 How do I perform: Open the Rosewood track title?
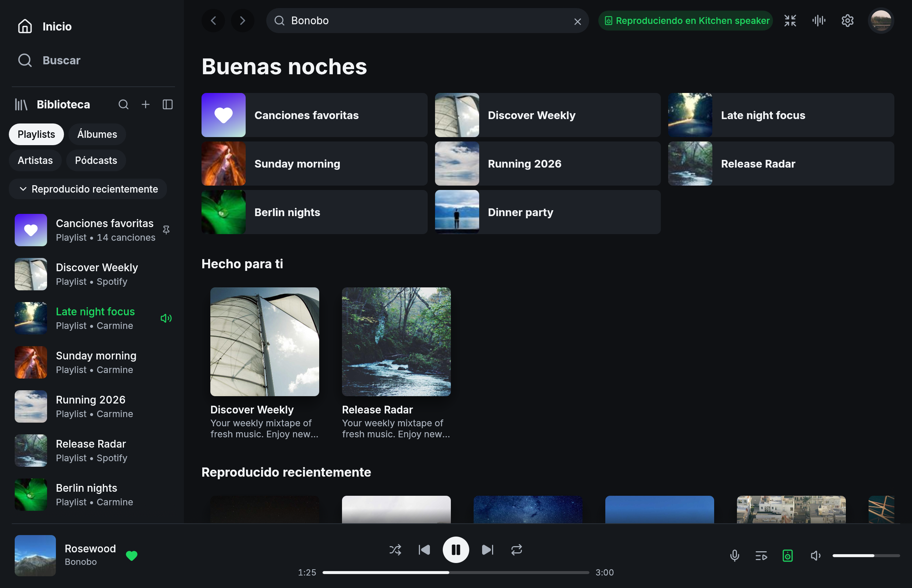(x=90, y=548)
